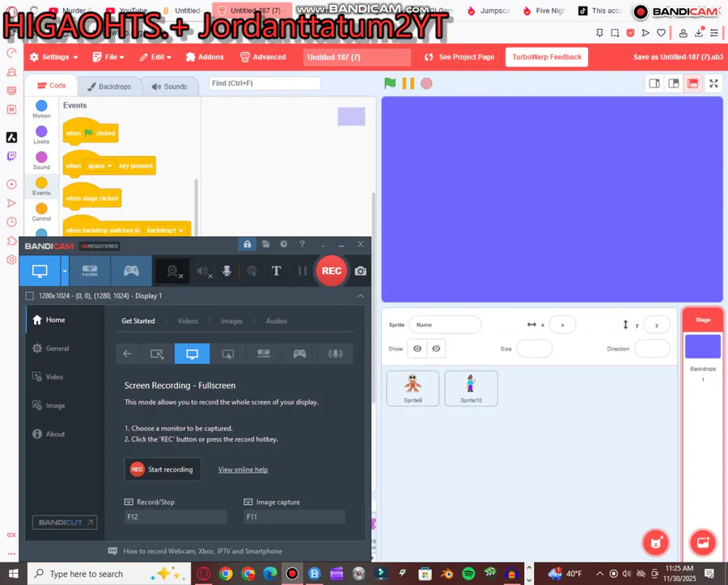Screen dimensions: 728x585
Task: Toggle Bandicam speaker sound
Action: [204, 271]
